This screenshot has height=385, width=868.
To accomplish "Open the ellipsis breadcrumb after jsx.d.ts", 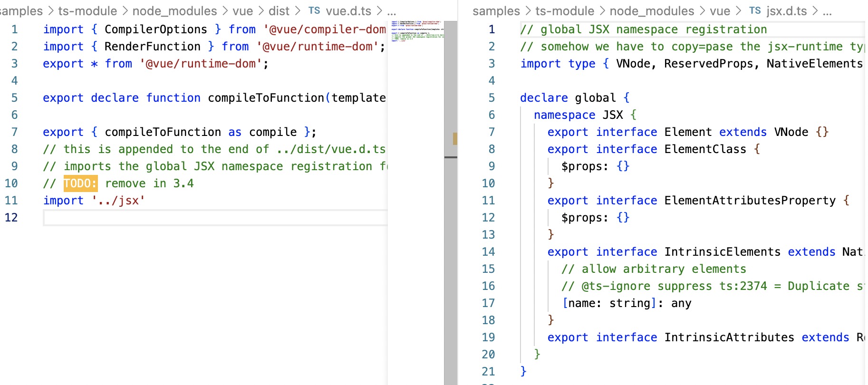I will (827, 11).
